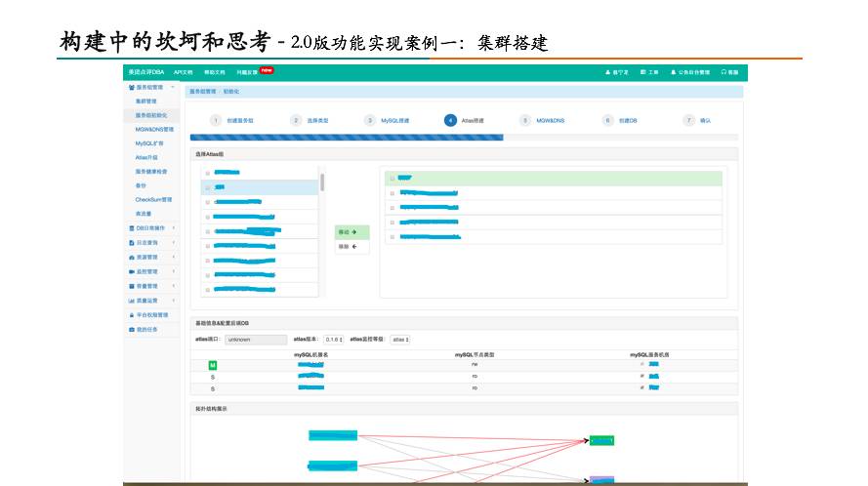Tick checkbox in green highlighted right row
Screen dimensions: 868x486
[x=392, y=179]
